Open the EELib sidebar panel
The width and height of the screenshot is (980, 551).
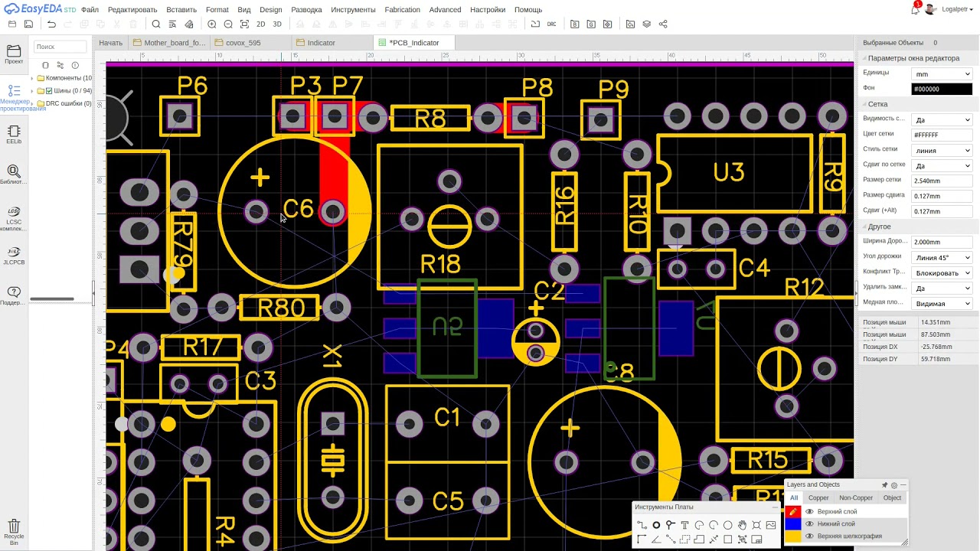[x=14, y=135]
